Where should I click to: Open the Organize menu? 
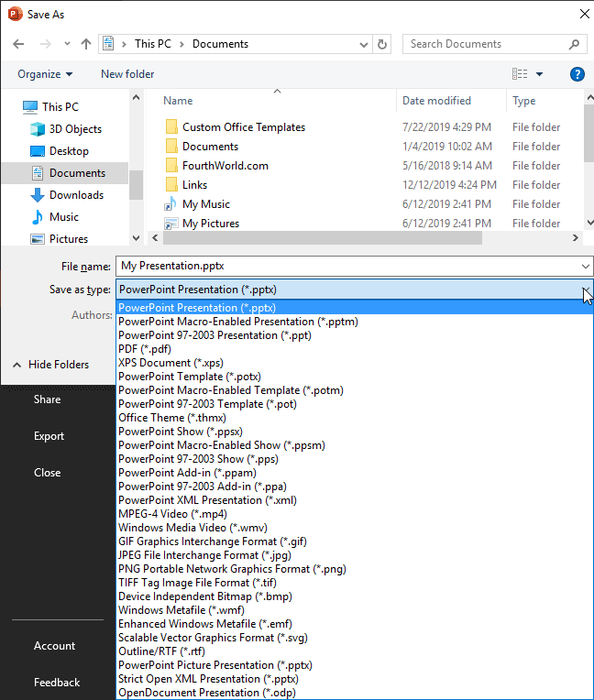pos(45,74)
